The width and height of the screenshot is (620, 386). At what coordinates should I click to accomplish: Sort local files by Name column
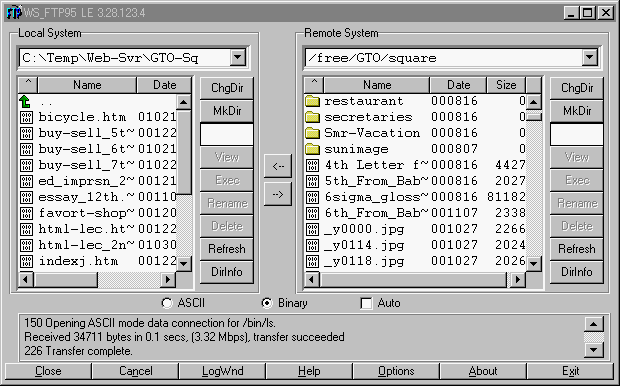click(87, 85)
